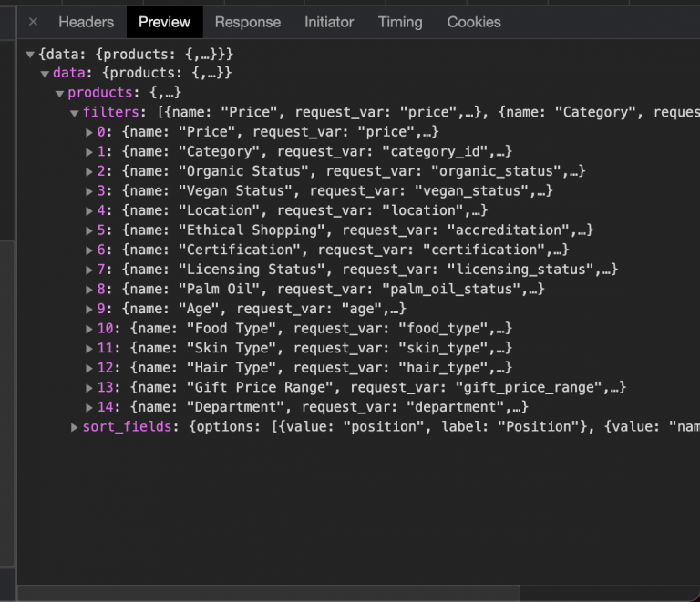Collapse the products node

(60, 93)
